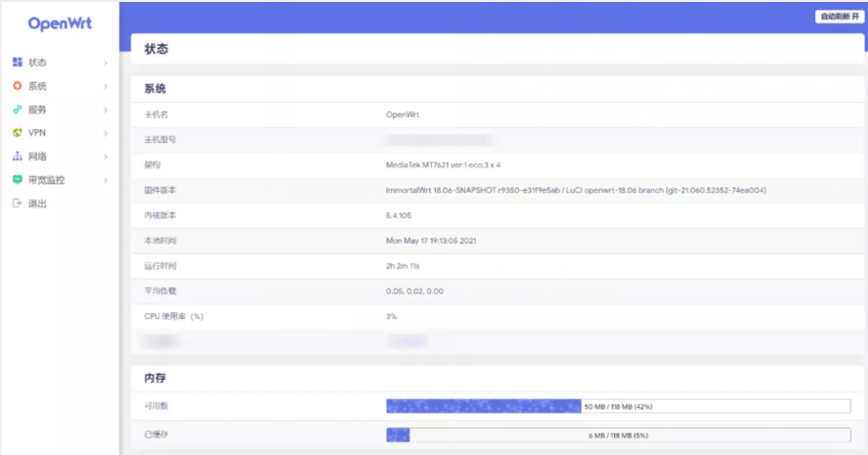Viewport: 868px width, 455px height.
Task: Click the 状态 dashboard icon in the sidebar
Action: coord(18,62)
